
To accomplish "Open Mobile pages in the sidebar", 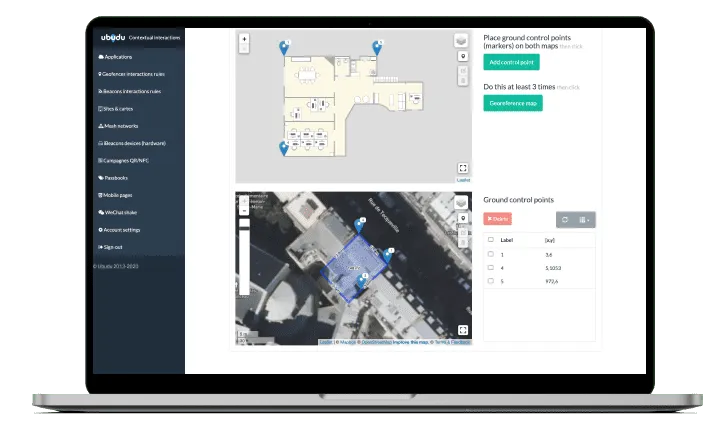I will pyautogui.click(x=115, y=195).
